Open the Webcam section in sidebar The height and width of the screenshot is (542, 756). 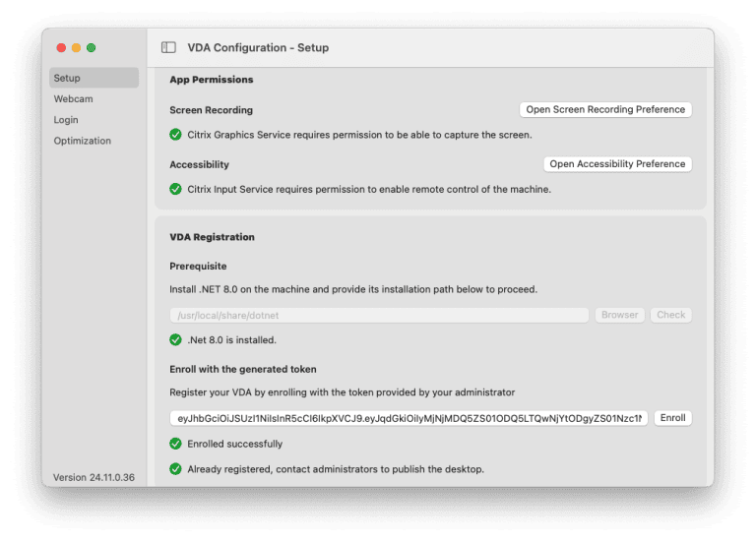(74, 99)
